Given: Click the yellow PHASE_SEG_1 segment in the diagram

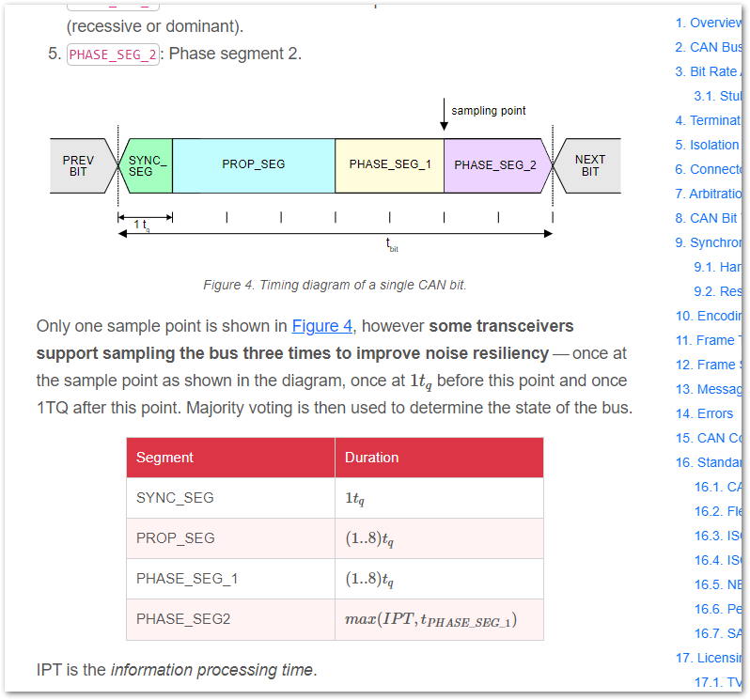Looking at the screenshot, I should (389, 164).
